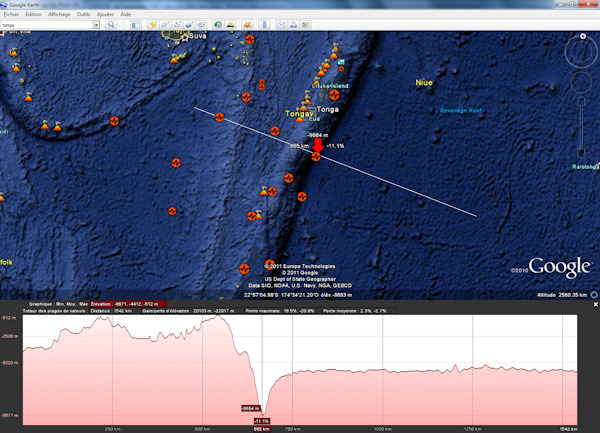The height and width of the screenshot is (433, 600).
Task: Click the white Tonga country label
Action: click(x=328, y=109)
